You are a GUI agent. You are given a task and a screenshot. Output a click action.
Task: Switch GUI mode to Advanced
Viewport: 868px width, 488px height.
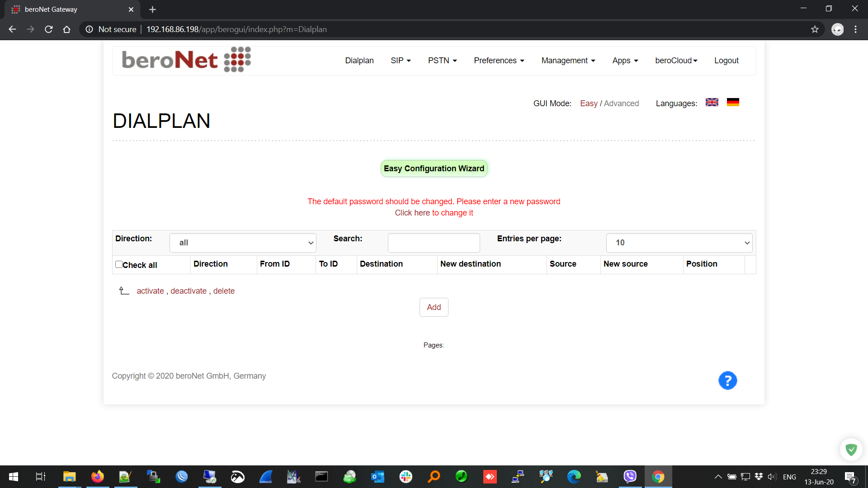[621, 103]
